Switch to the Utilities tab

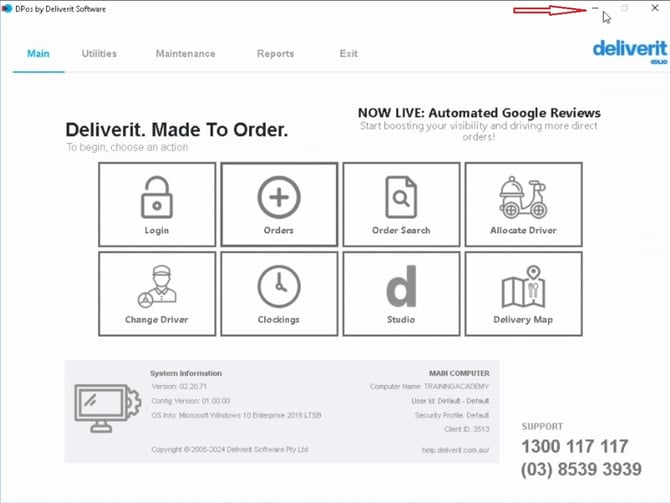tap(99, 53)
